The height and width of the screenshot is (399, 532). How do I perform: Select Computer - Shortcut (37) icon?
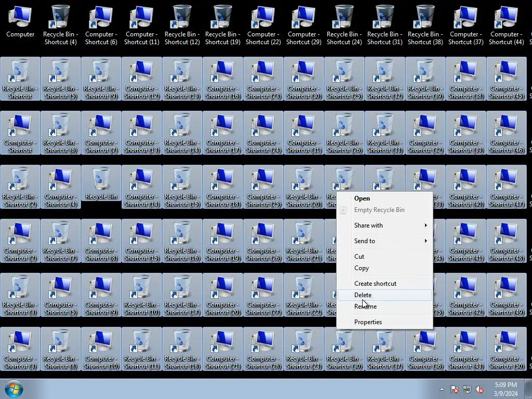[466, 25]
